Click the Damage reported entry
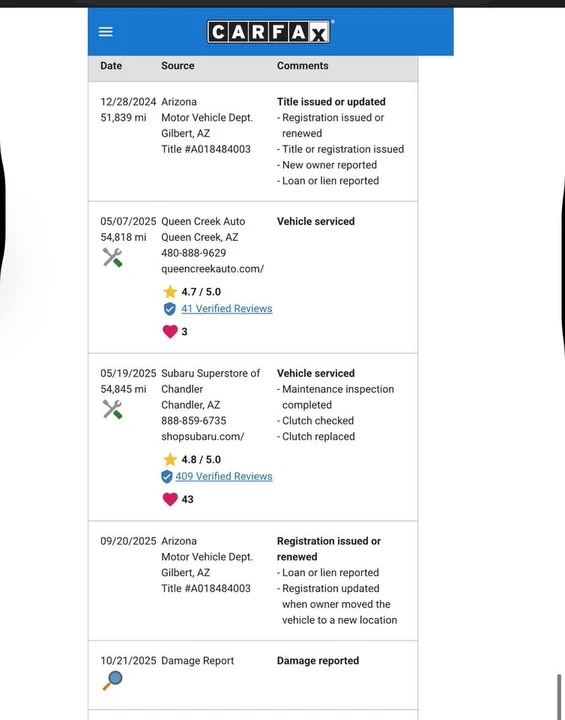 [318, 660]
